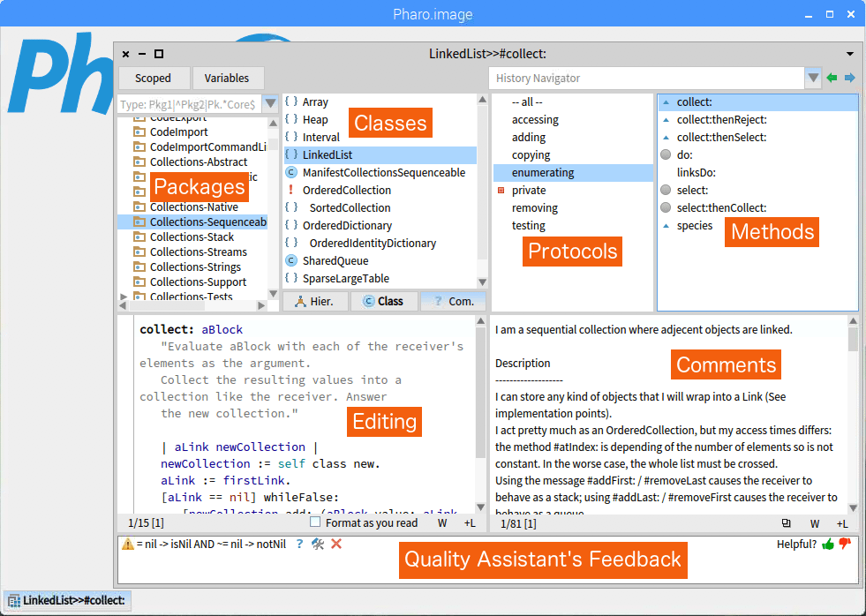Open rule help via the question-mark icon

coord(300,544)
